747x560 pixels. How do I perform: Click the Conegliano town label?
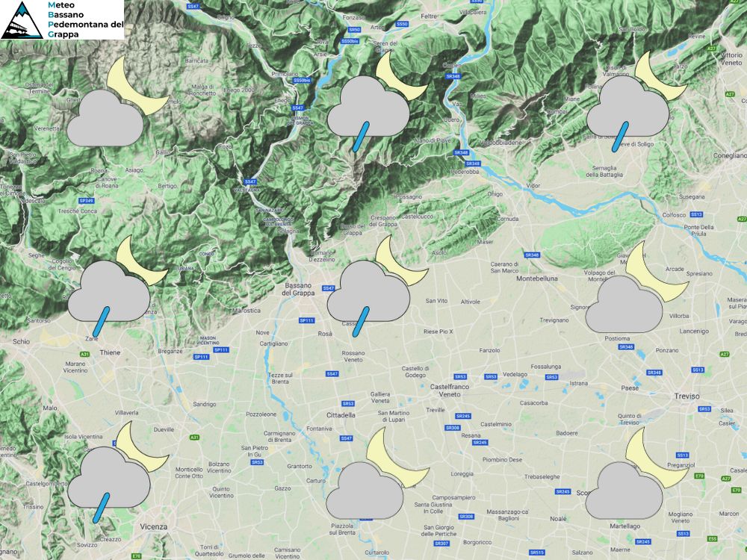coord(729,156)
